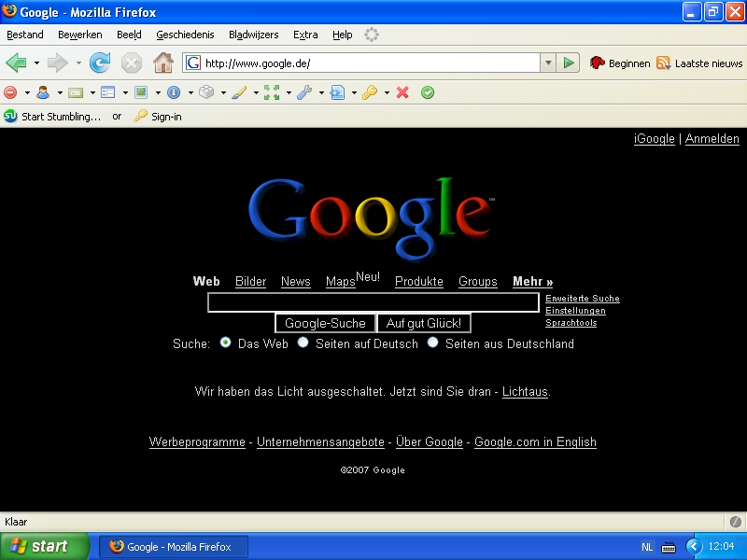Image resolution: width=747 pixels, height=560 pixels.
Task: Open the Web Developer Resize arrows icon
Action: pos(272,92)
